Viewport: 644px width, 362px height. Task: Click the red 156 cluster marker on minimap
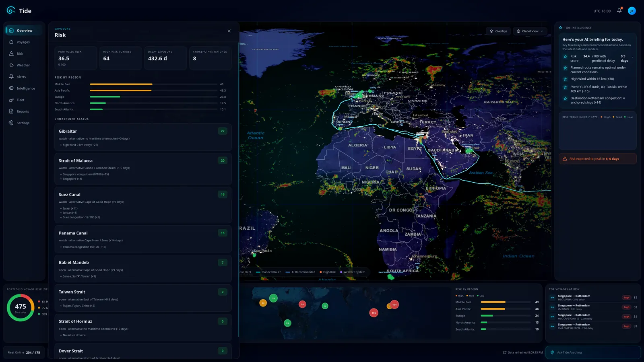[374, 313]
